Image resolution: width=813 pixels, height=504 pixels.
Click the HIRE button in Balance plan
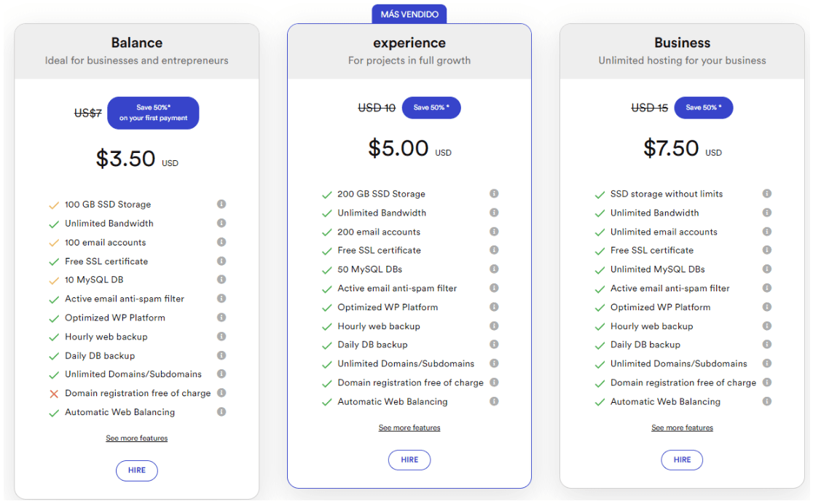tap(137, 470)
